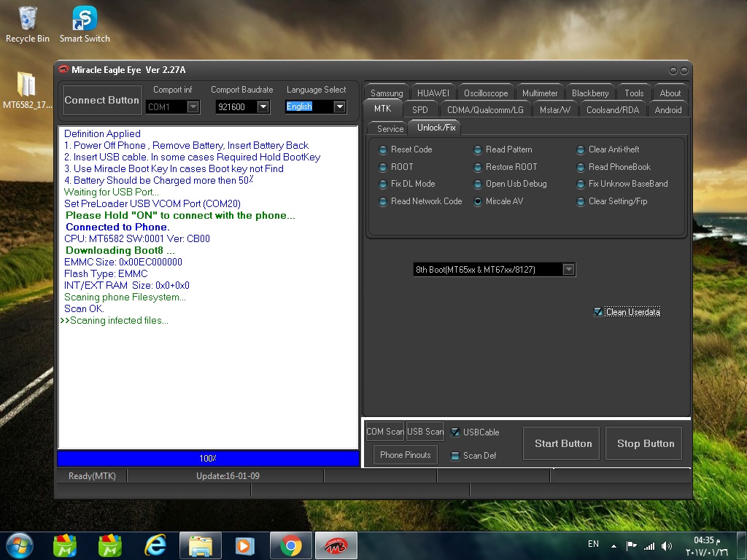Open the About tab
The width and height of the screenshot is (747, 560).
pos(670,93)
